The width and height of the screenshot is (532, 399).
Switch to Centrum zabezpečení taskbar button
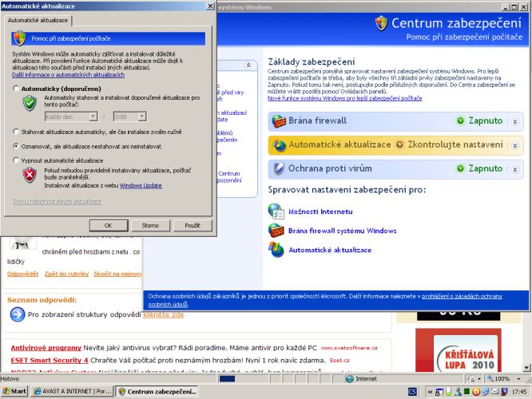pos(157,391)
